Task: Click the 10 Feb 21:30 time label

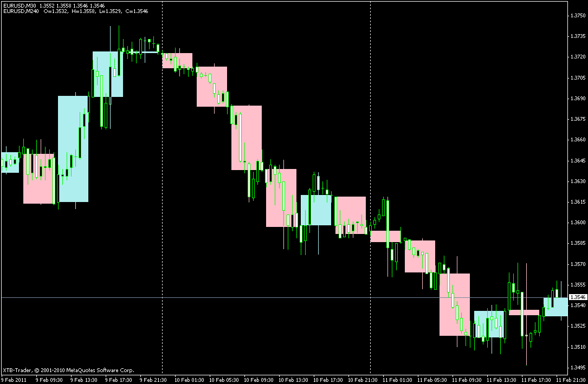Action: [x=363, y=380]
